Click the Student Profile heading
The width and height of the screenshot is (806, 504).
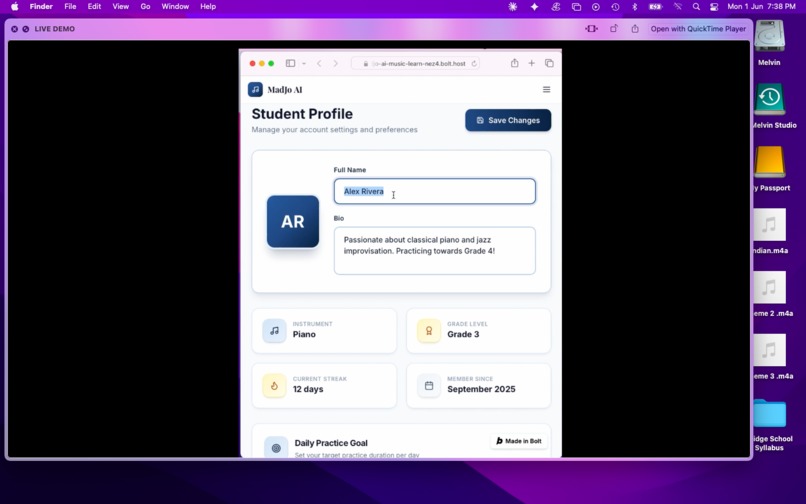[x=302, y=114]
